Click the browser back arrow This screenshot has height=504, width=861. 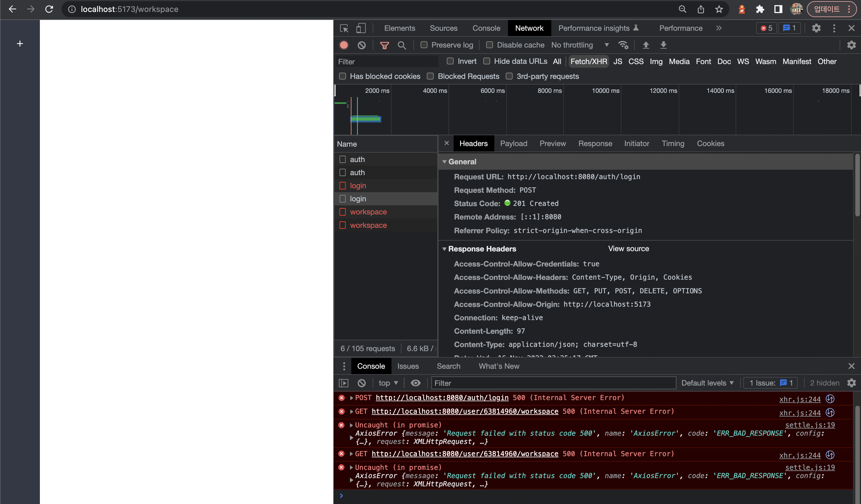(x=12, y=9)
